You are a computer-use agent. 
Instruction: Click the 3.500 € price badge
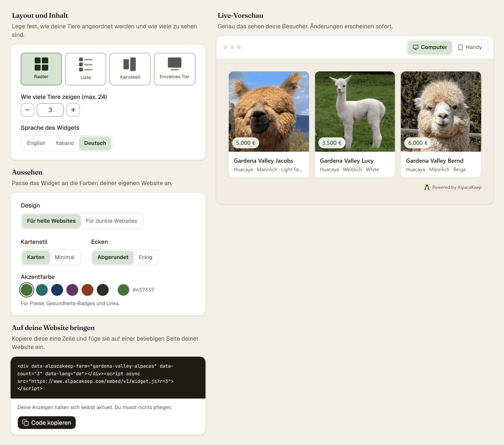point(332,143)
